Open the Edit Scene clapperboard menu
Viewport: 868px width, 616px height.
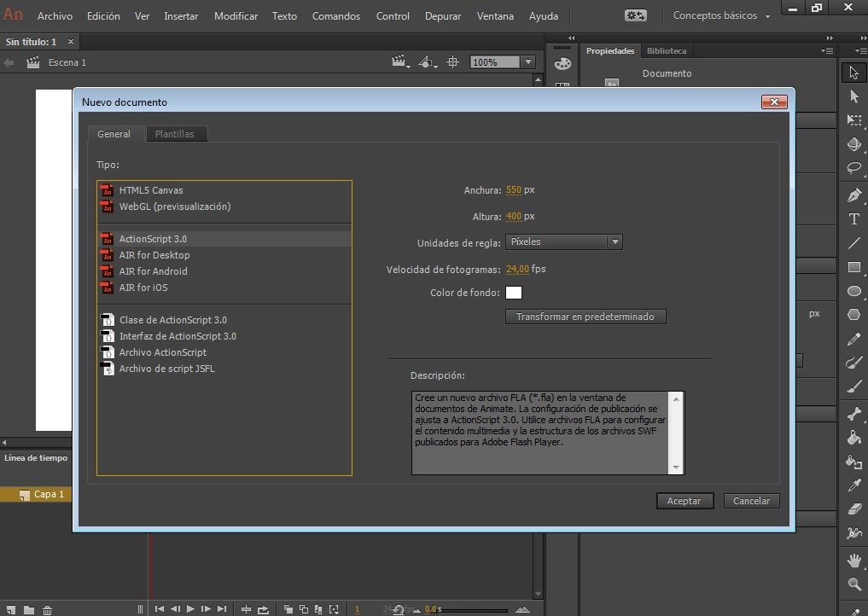pos(400,62)
